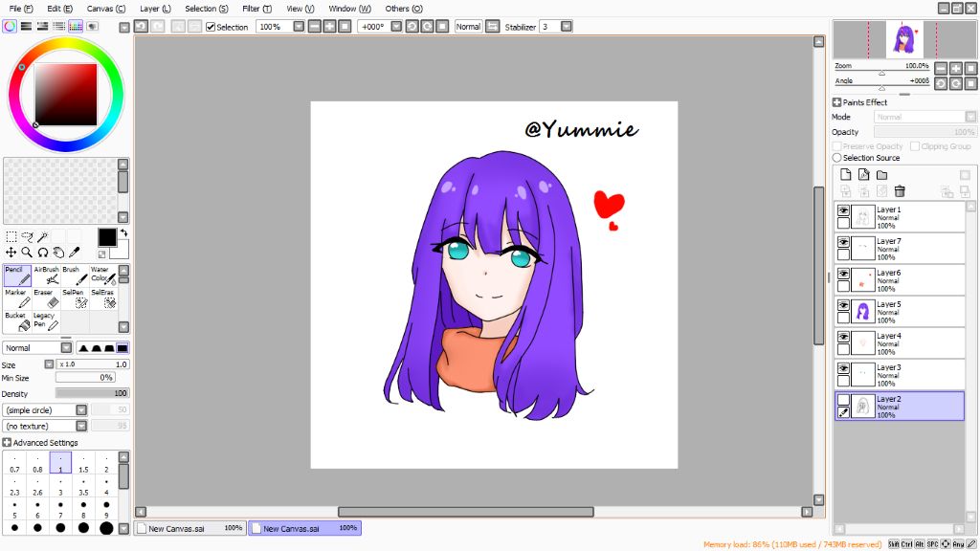Adjust the brush Density slider
The image size is (980, 551).
92,393
